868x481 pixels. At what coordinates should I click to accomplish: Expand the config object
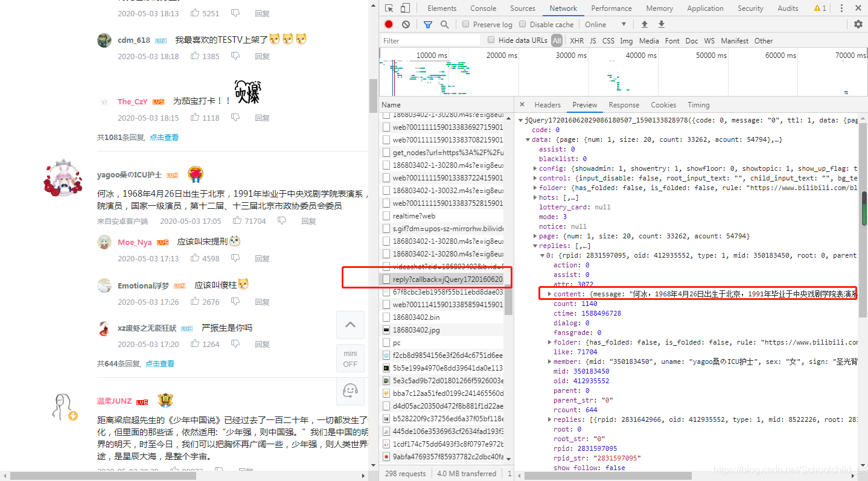coord(535,168)
